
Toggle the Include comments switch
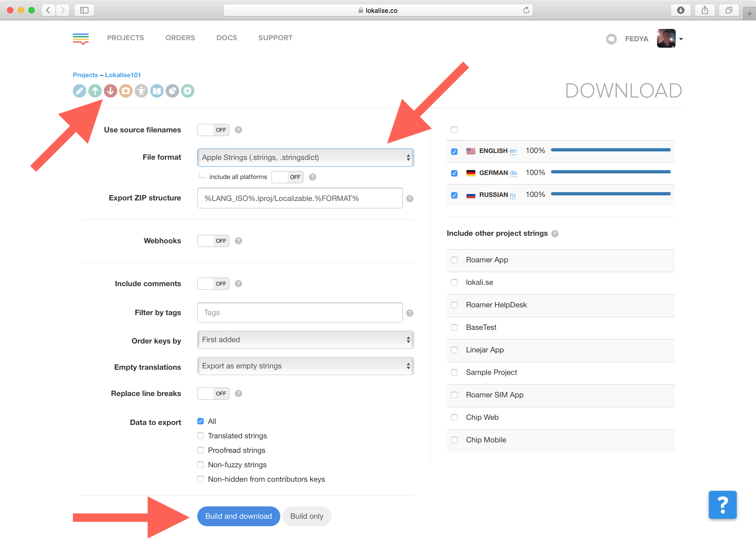[x=213, y=284]
